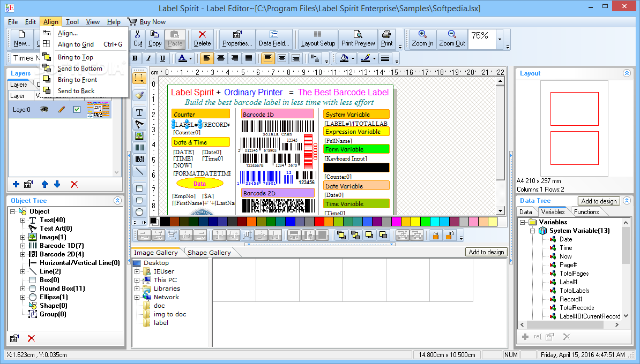Move layer up with blue arrow
The image size is (640, 364).
point(44,184)
